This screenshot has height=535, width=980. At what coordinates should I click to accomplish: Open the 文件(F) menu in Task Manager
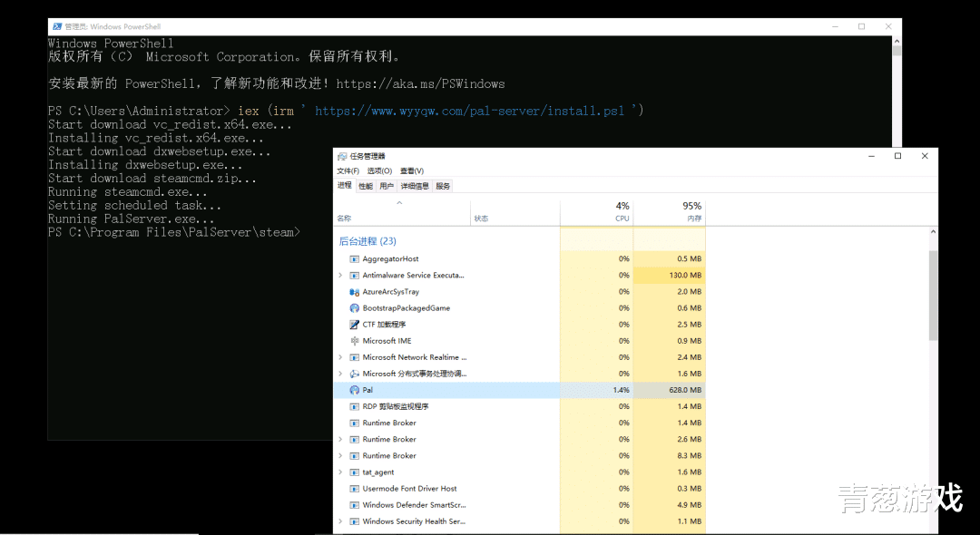pyautogui.click(x=348, y=171)
